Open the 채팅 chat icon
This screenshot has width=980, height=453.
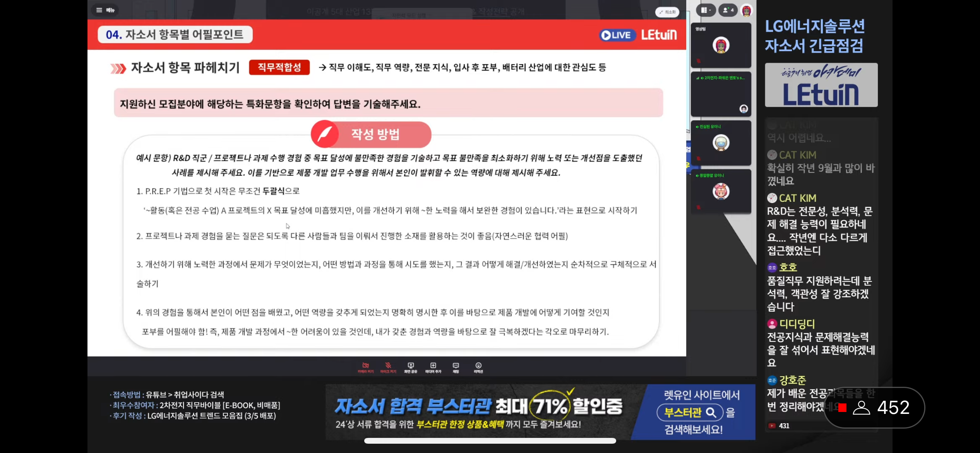[456, 367]
